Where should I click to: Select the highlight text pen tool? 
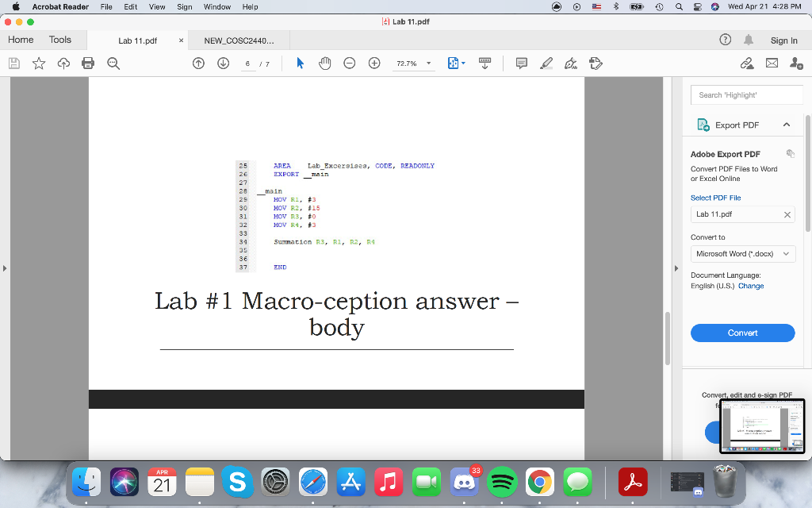pos(546,63)
